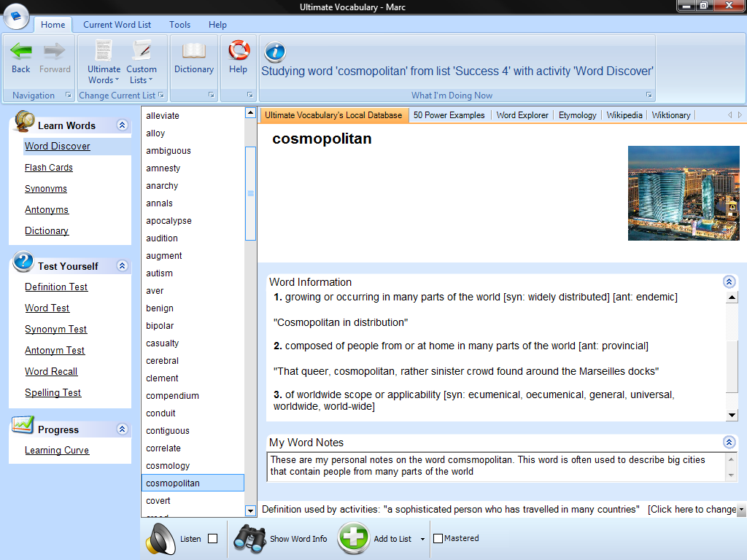The width and height of the screenshot is (747, 560).
Task: Open What I'm Doing Now dialog launcher
Action: click(x=649, y=95)
